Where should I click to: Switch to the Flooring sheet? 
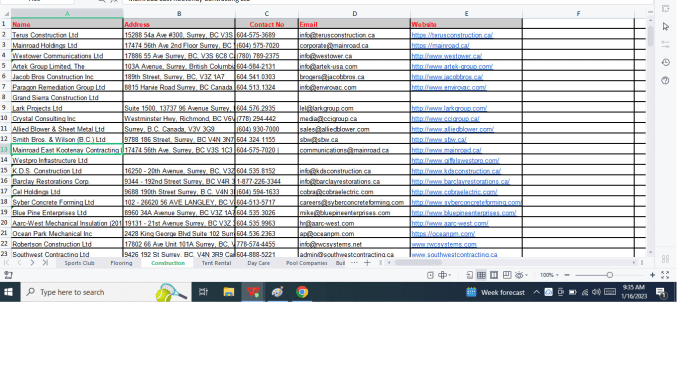pos(121,263)
